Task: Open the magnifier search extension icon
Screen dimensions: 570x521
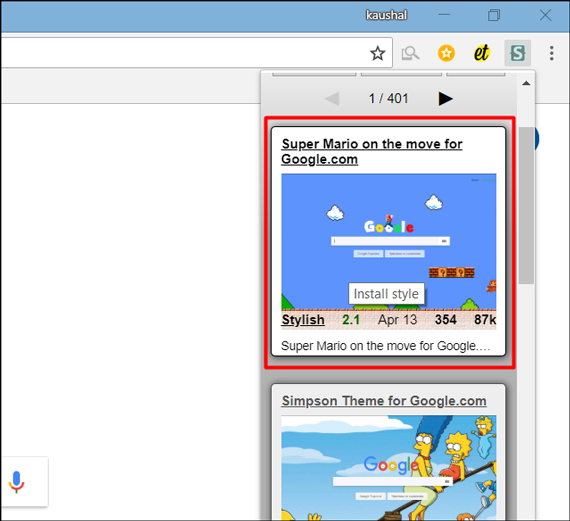Action: 410,53
